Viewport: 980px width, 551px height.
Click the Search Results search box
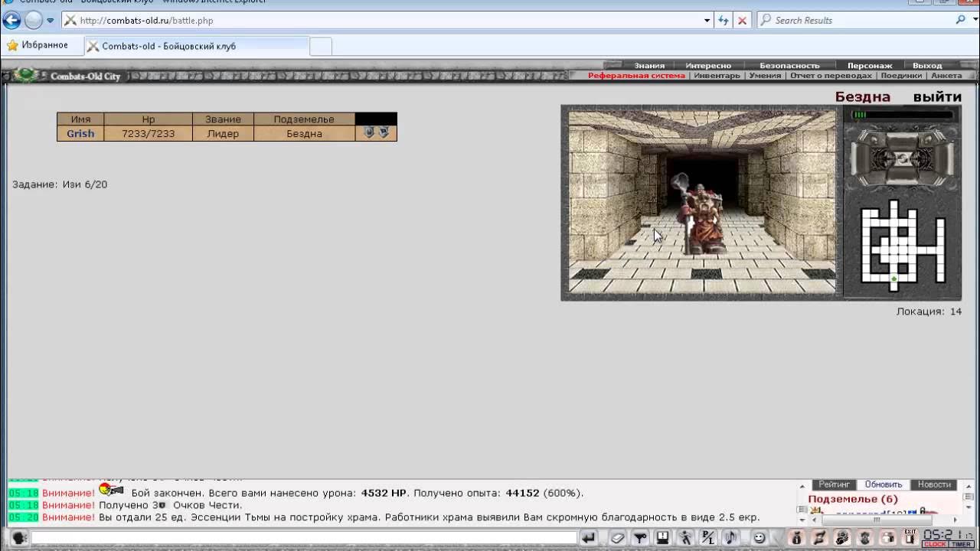[x=855, y=21]
